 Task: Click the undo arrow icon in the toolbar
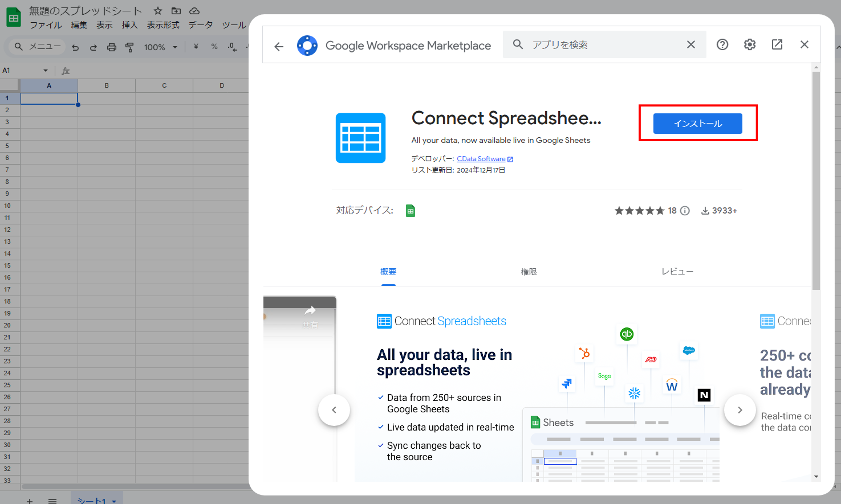pyautogui.click(x=75, y=47)
